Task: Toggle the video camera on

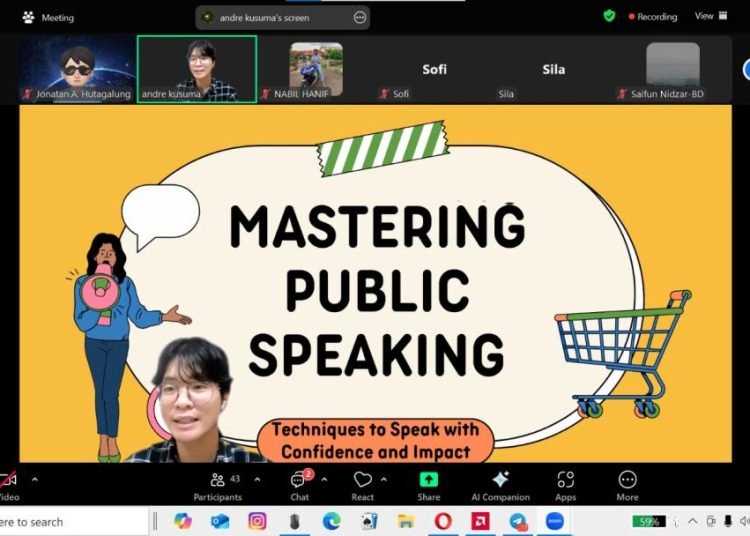Action: (8, 481)
